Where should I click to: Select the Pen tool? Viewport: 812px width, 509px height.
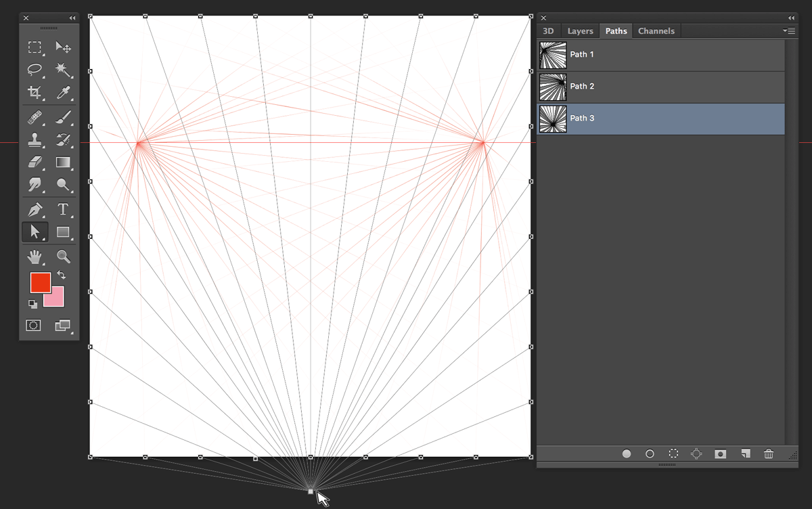point(35,210)
